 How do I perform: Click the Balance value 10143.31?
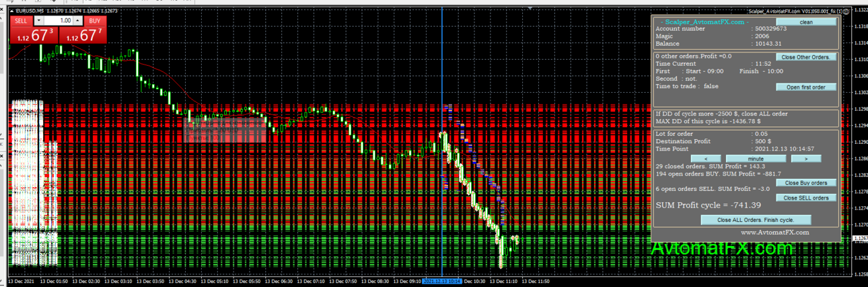point(768,44)
